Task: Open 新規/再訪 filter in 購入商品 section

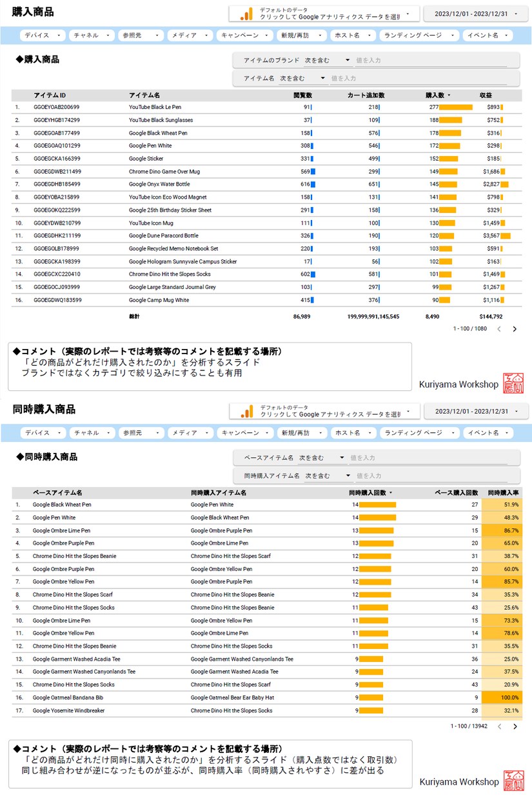Action: click(x=301, y=35)
